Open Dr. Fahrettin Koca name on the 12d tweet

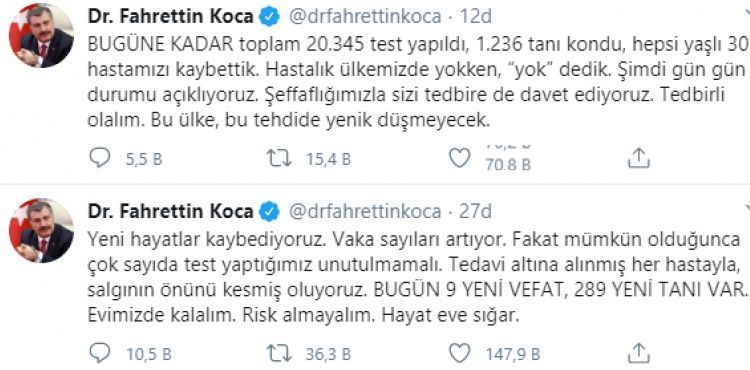tap(171, 17)
